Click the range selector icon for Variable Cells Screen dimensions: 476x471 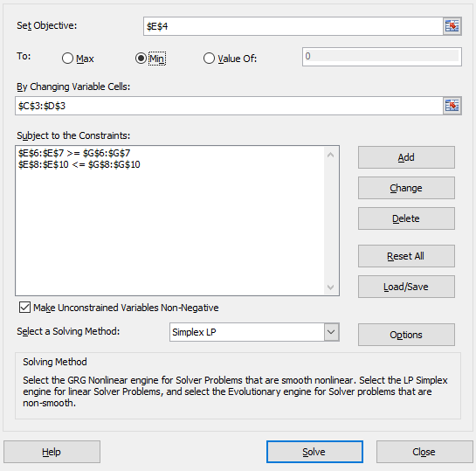[452, 106]
